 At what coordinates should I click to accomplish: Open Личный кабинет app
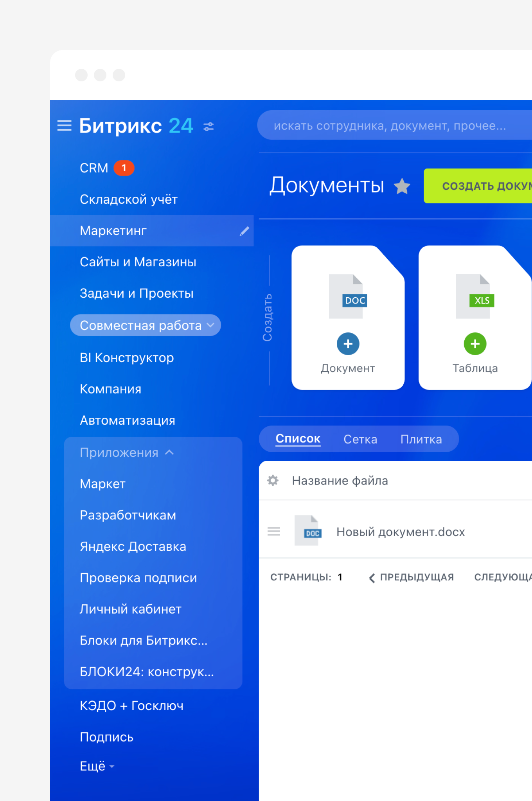131,609
